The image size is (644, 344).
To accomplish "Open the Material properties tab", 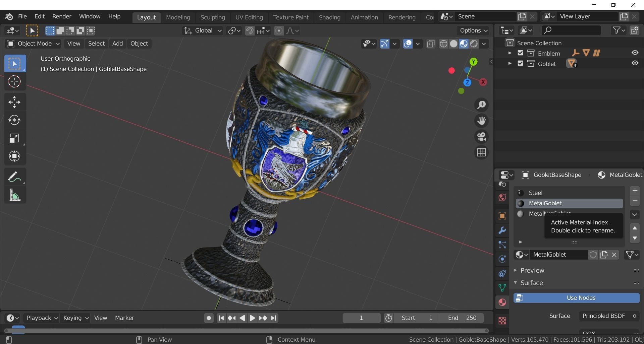I will tap(502, 302).
